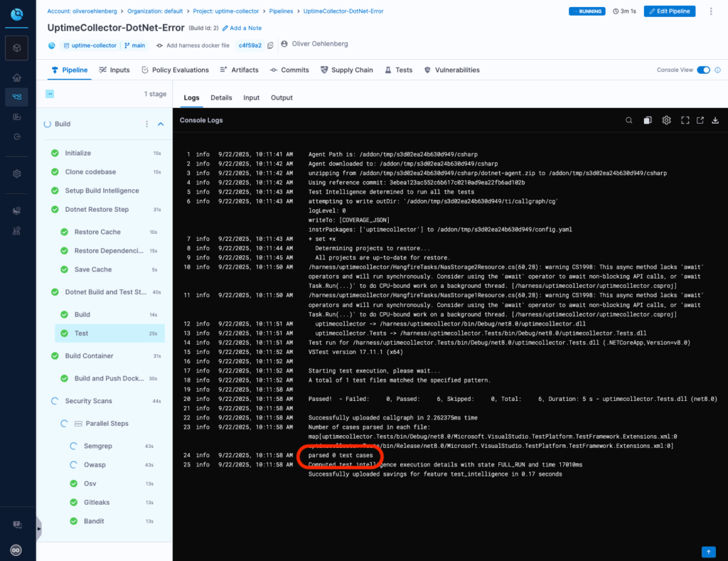Toggle the Console View switch
Viewport: 728px width, 561px height.
pyautogui.click(x=703, y=70)
